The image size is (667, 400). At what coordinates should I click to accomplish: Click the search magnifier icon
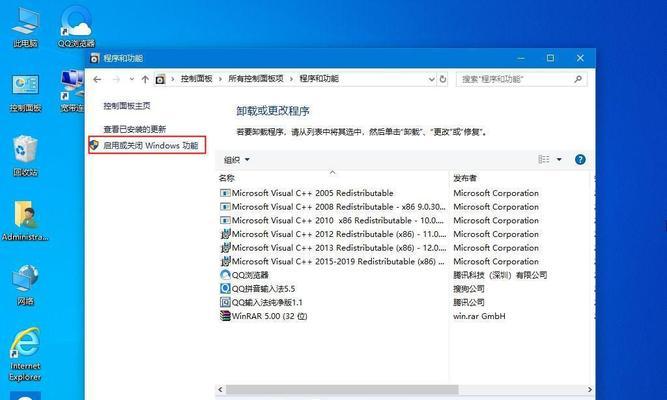tap(578, 79)
